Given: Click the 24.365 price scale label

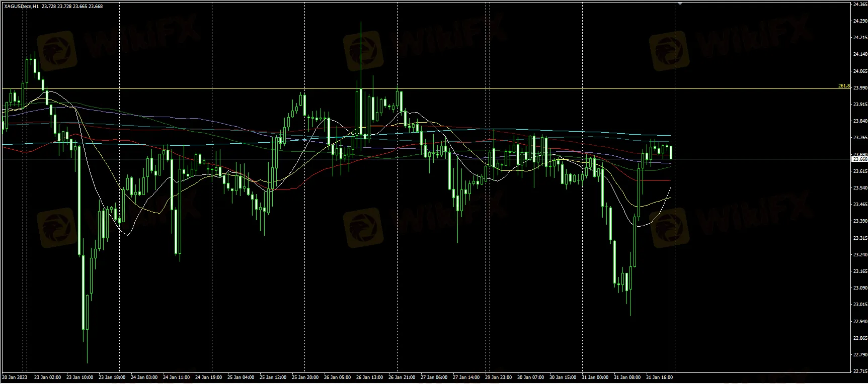Looking at the screenshot, I should (859, 5).
